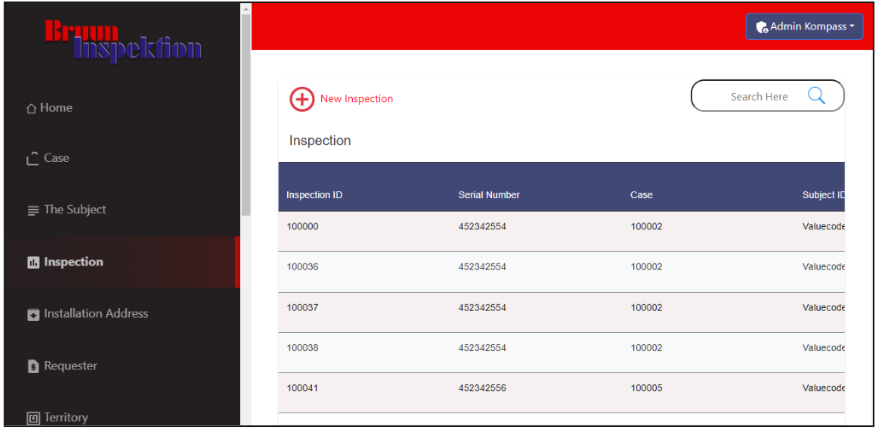Click the sidebar vertical scrollbar thumb

(x=246, y=115)
